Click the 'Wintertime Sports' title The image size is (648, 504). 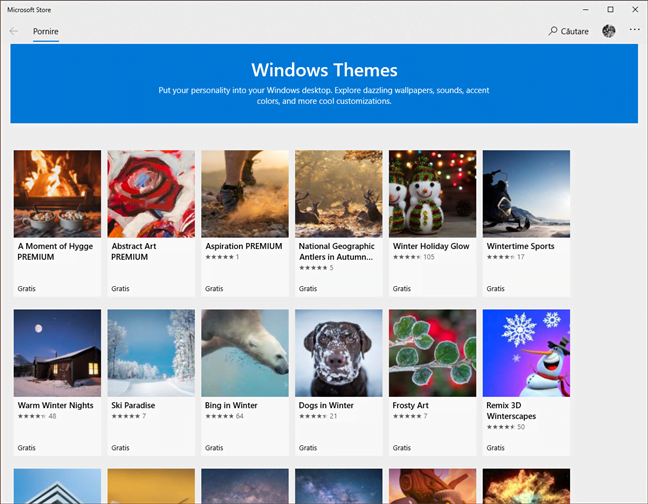(x=520, y=246)
